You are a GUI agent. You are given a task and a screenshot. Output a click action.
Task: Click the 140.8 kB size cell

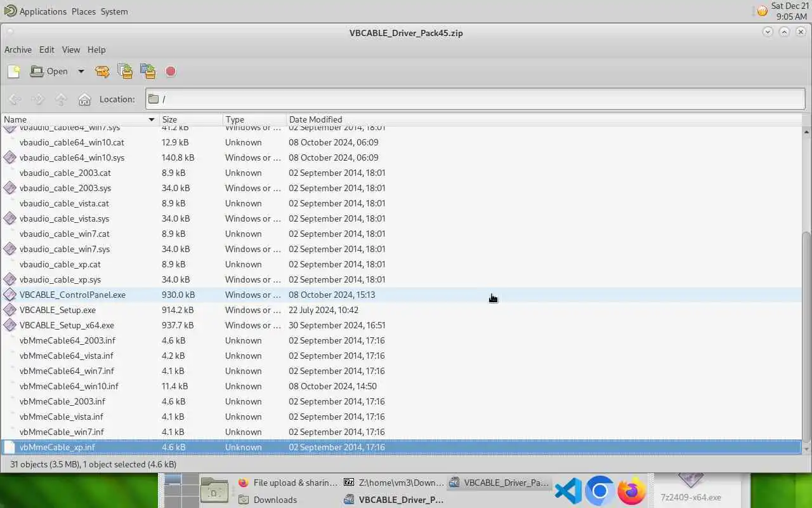point(178,157)
